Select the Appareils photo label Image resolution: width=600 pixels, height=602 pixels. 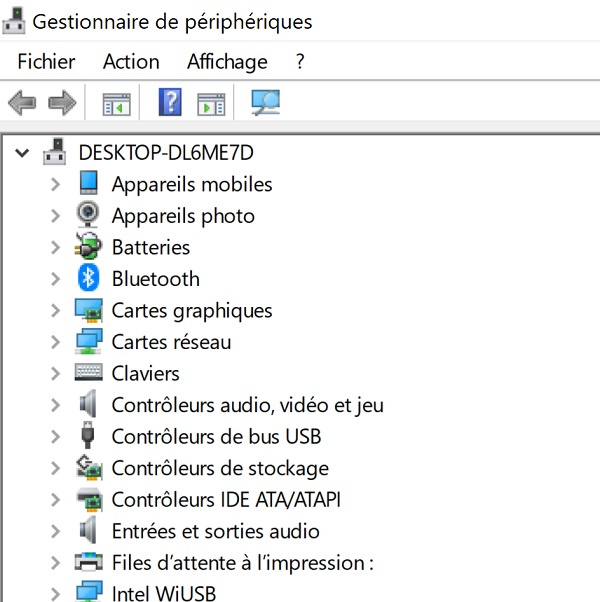183,216
